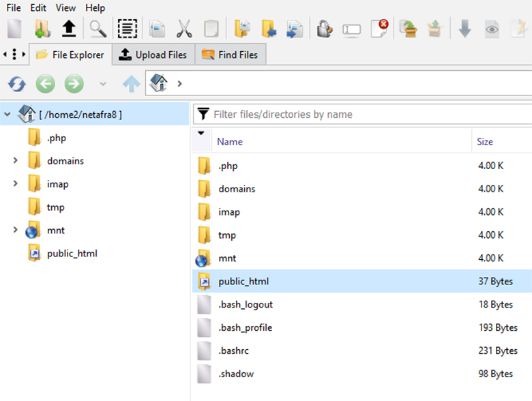Screen dimensions: 532x401
Task: Click the magnifying glass search icon
Action: 98,29
